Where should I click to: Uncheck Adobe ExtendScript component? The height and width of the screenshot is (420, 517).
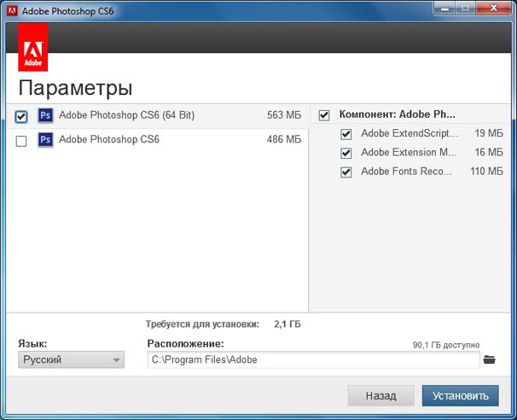[x=346, y=134]
